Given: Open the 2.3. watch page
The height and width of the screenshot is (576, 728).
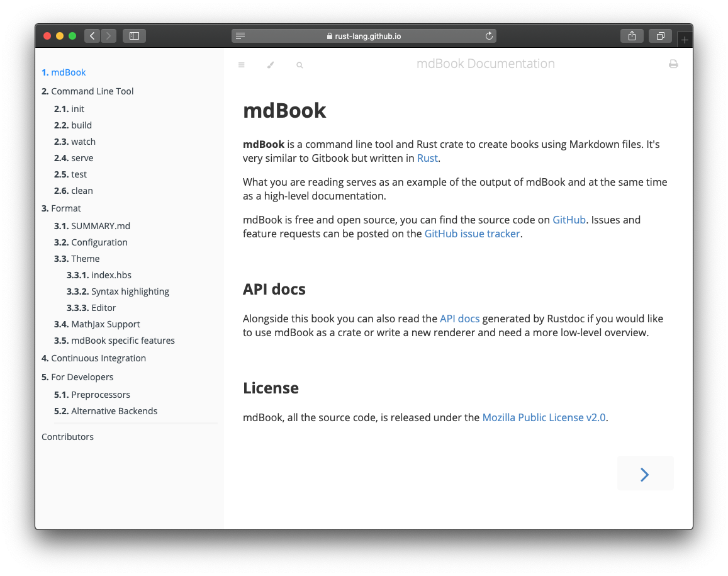Looking at the screenshot, I should (74, 142).
